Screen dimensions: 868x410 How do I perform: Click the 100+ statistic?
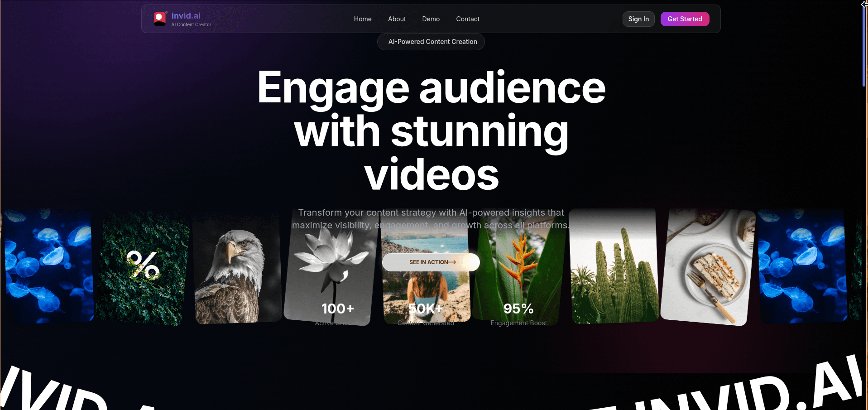tap(338, 309)
